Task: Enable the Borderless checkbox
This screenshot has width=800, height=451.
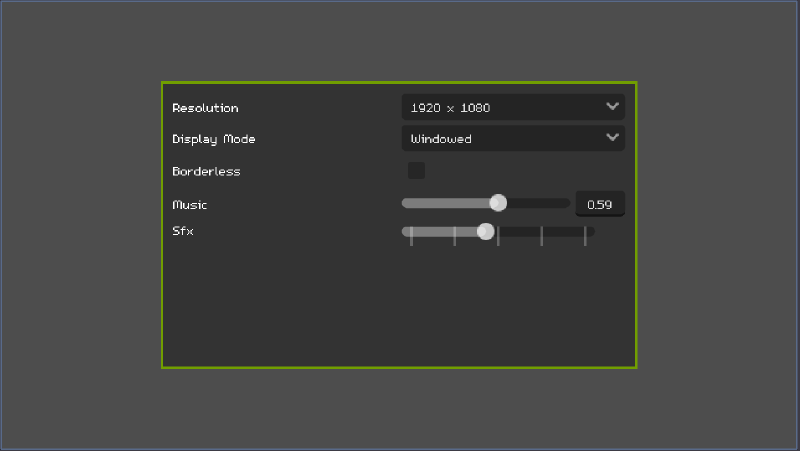Action: pos(416,171)
